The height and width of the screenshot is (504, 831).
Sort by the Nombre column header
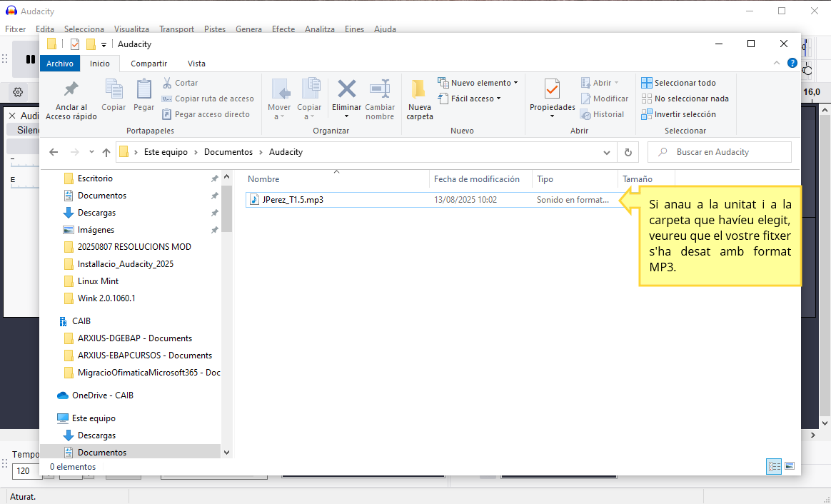(x=337, y=179)
